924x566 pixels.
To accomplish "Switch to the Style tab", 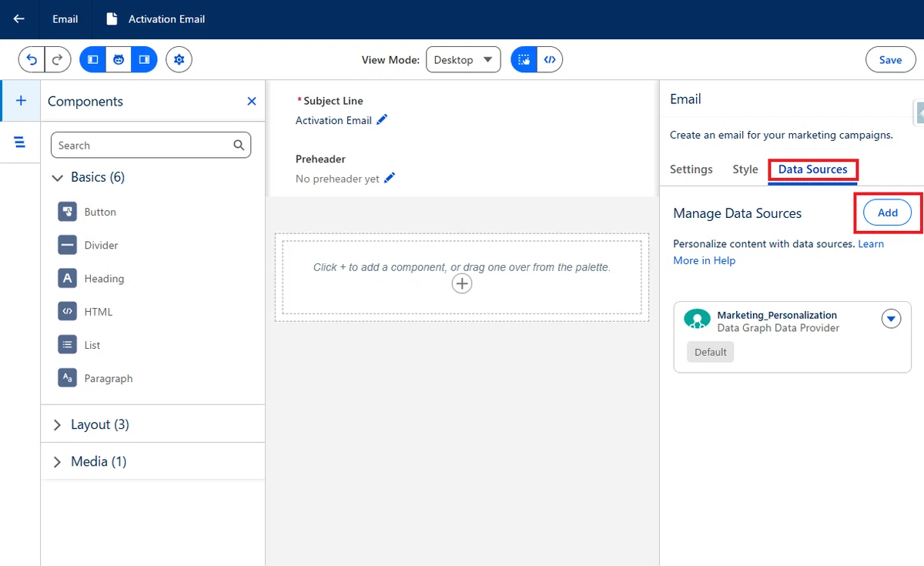I will coord(745,169).
